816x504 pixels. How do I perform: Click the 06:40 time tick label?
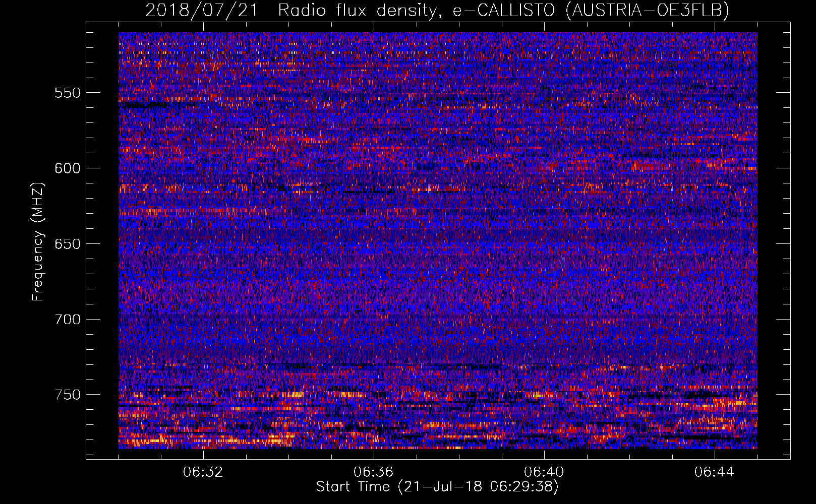point(544,472)
